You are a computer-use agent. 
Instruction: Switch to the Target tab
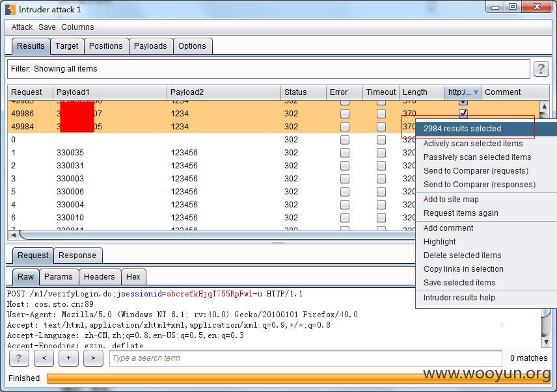point(67,46)
